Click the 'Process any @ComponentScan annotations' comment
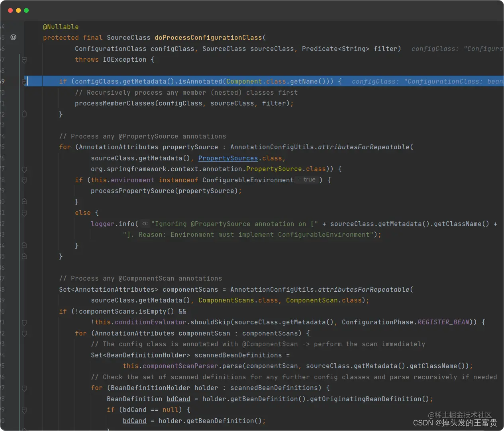504x431 pixels. point(140,278)
